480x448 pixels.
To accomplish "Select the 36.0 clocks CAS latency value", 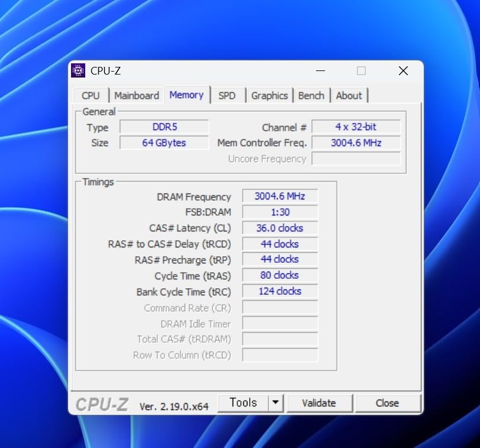I will tap(280, 228).
